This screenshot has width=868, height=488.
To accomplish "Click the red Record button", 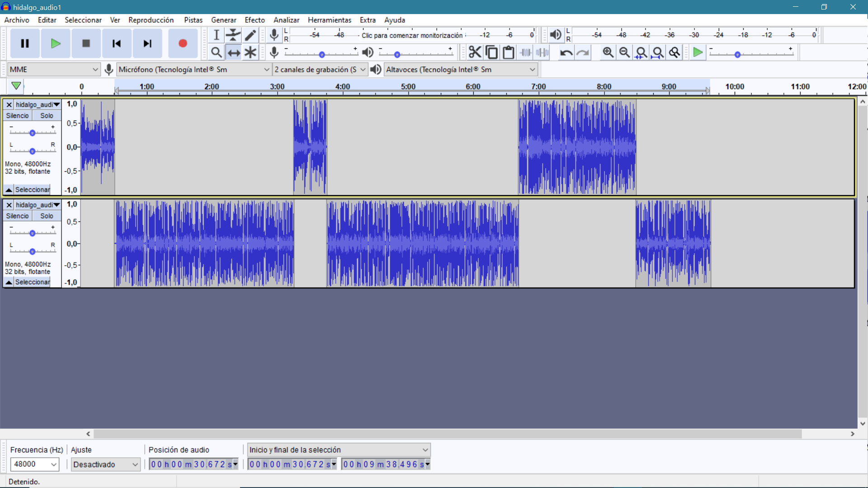I will coord(183,43).
